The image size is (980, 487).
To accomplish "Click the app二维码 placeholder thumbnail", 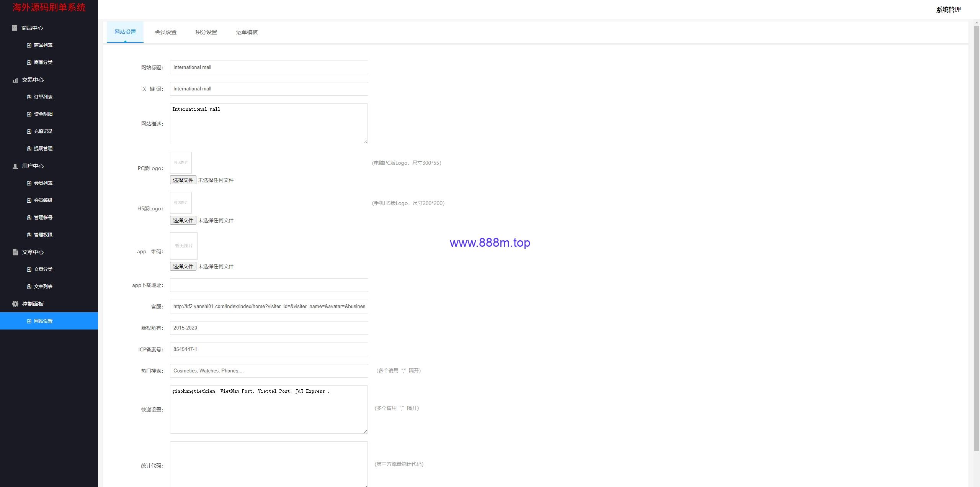I will tap(184, 246).
